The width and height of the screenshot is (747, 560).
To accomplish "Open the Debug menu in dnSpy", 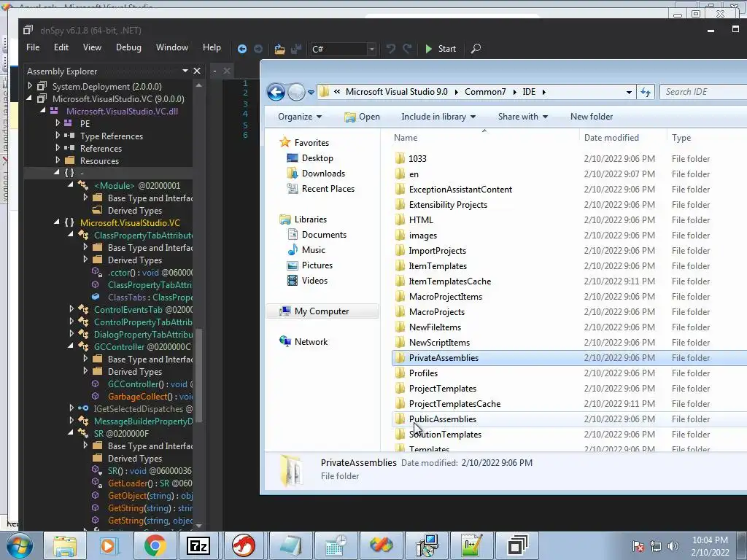I will point(128,47).
